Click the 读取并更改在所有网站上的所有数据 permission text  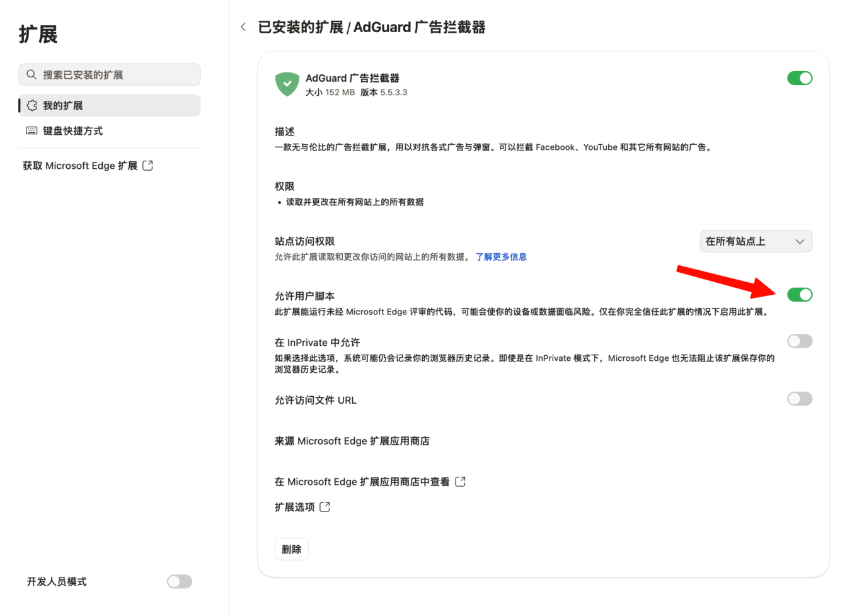pyautogui.click(x=355, y=202)
